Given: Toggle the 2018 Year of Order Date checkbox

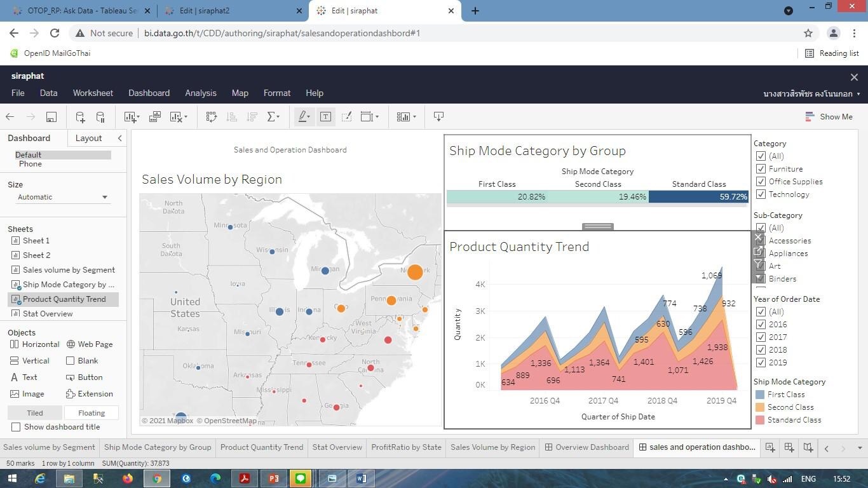Looking at the screenshot, I should tap(761, 350).
